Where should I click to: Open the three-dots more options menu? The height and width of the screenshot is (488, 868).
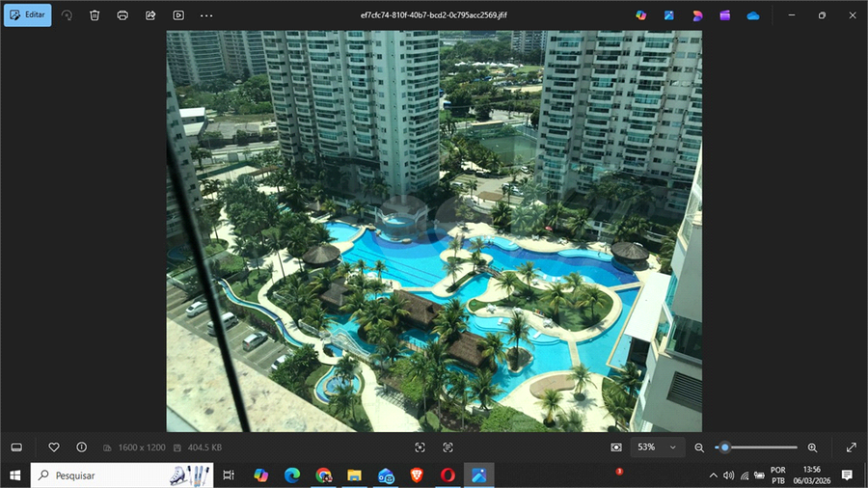pyautogui.click(x=206, y=15)
